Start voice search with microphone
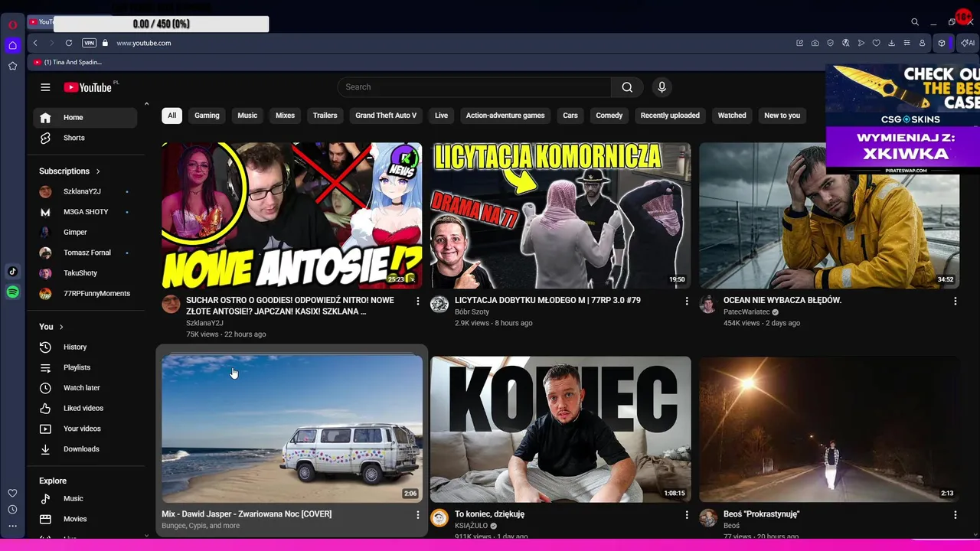This screenshot has width=980, height=551. [x=662, y=87]
